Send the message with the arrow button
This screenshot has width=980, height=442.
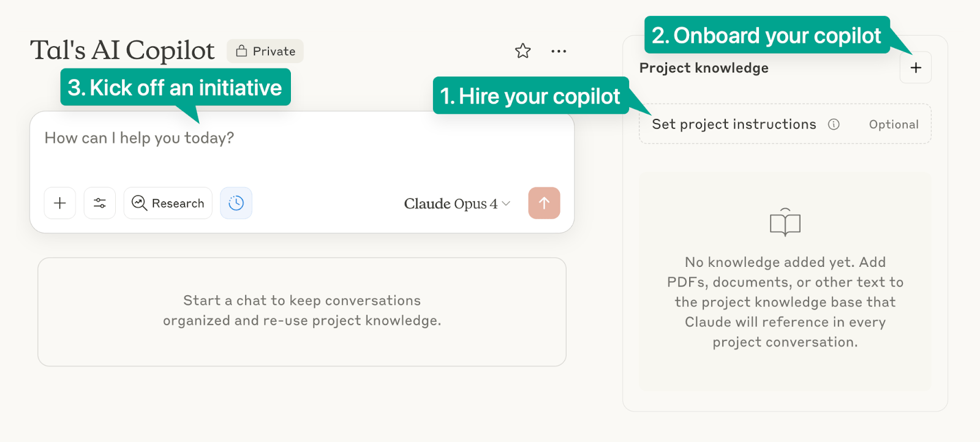click(544, 203)
